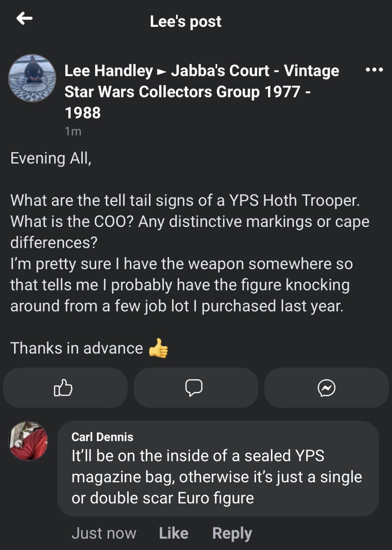Click the post's 1m timestamp
Viewport: 392px width, 550px height.
[73, 131]
